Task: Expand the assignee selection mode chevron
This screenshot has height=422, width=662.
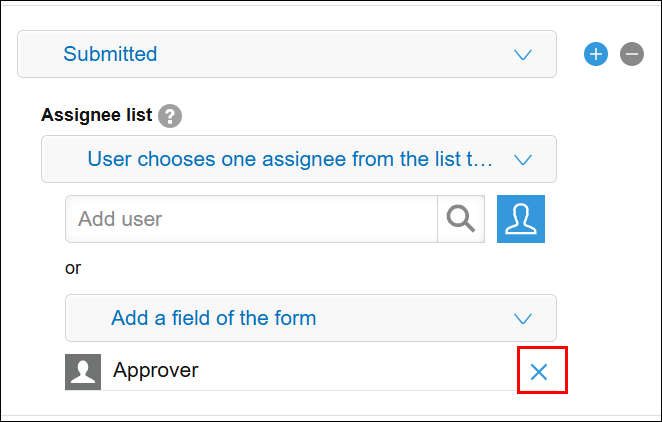Action: pos(522,159)
